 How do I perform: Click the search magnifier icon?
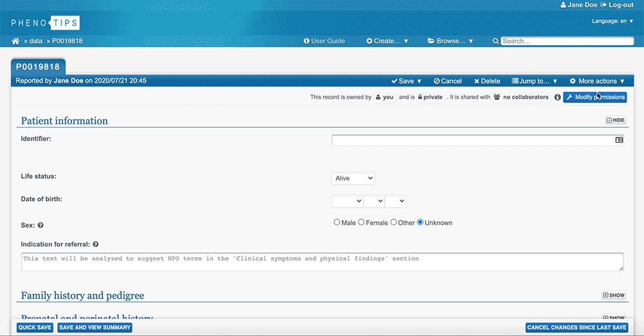click(x=495, y=41)
